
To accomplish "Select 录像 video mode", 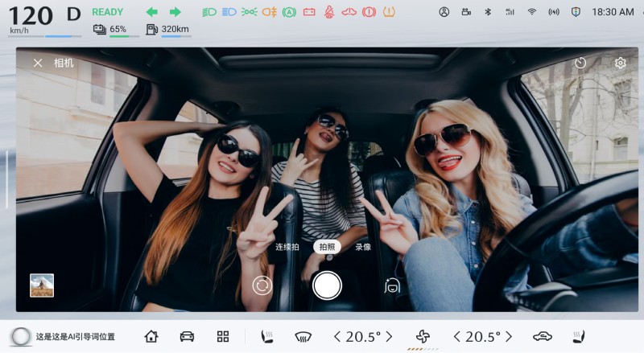I will 363,247.
